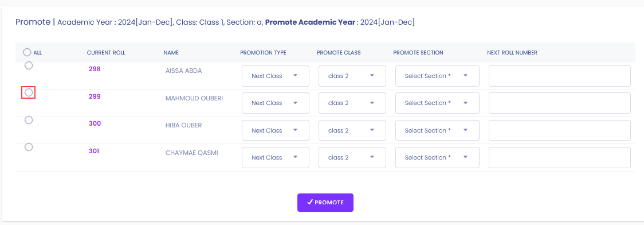644x225 pixels.
Task: Open Select Section dropdown for AISSA ABDA
Action: pos(437,76)
